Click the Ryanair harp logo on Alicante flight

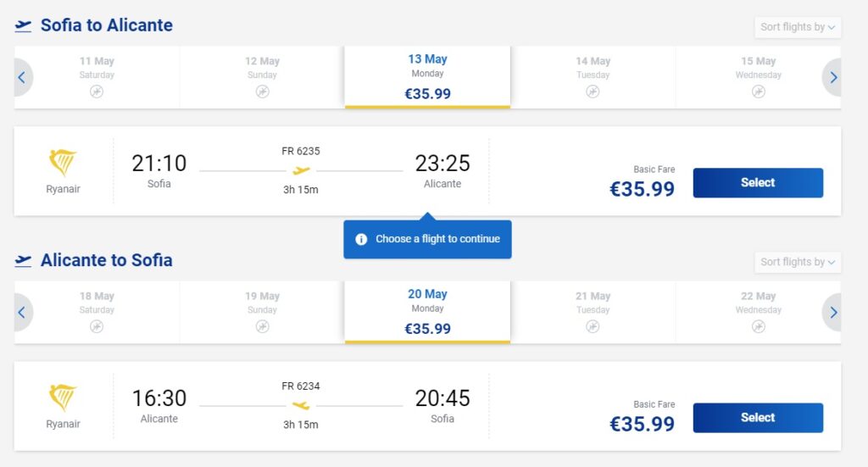63,398
